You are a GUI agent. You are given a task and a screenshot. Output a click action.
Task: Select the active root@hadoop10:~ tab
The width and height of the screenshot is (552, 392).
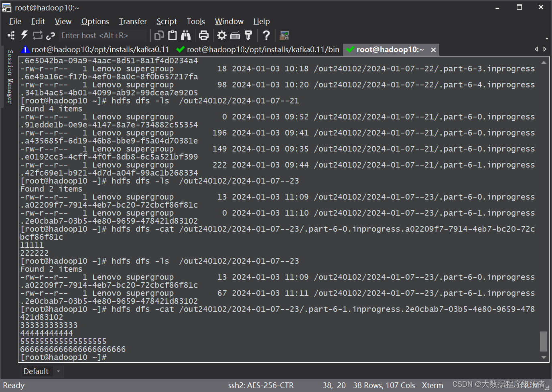(390, 49)
